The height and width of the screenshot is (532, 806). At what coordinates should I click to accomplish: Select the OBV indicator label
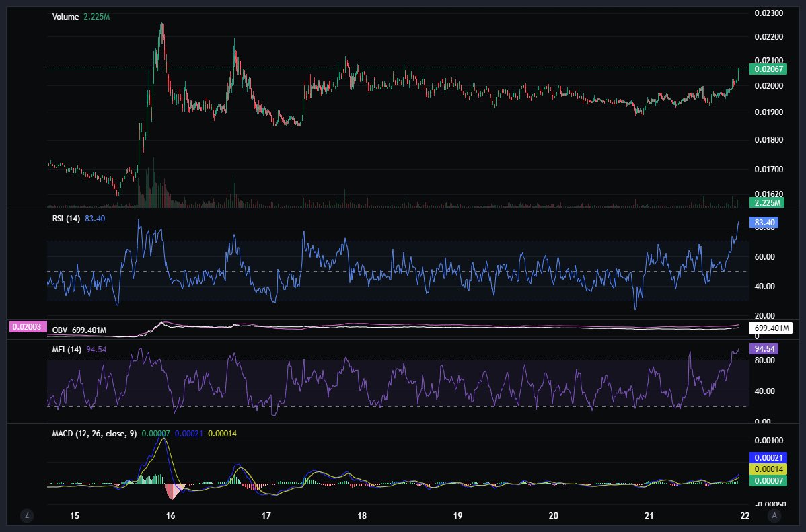pyautogui.click(x=60, y=330)
